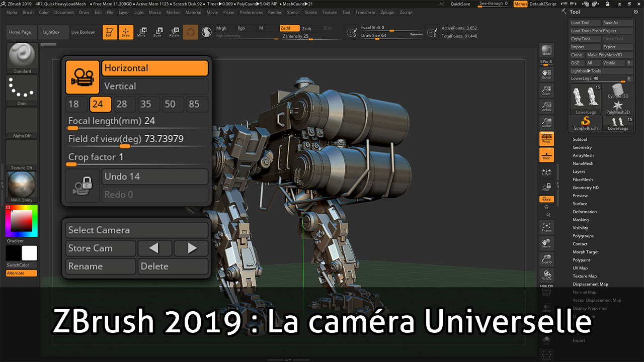Image resolution: width=644 pixels, height=362 pixels.
Task: Pick a color in the color picker square
Action: coord(21,221)
